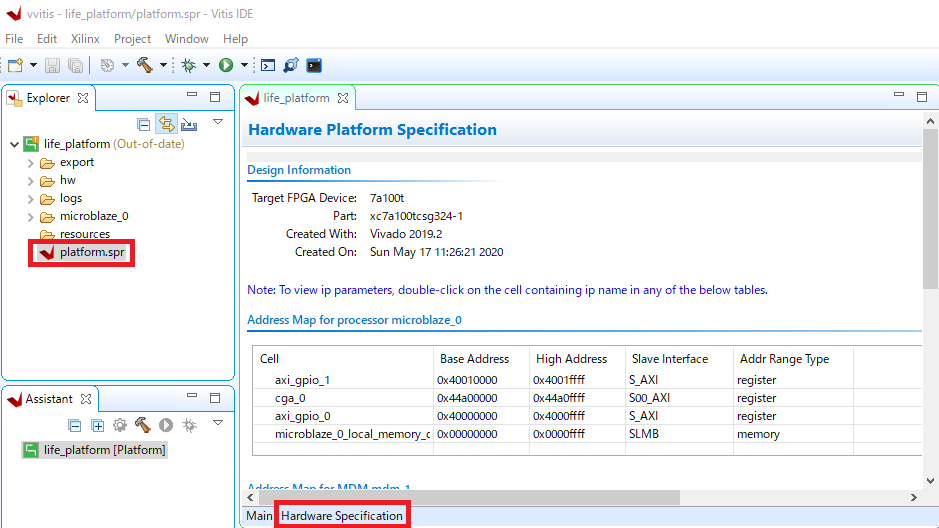Click the build configuration icon in toolbar
The image size is (939, 528).
coord(107,65)
